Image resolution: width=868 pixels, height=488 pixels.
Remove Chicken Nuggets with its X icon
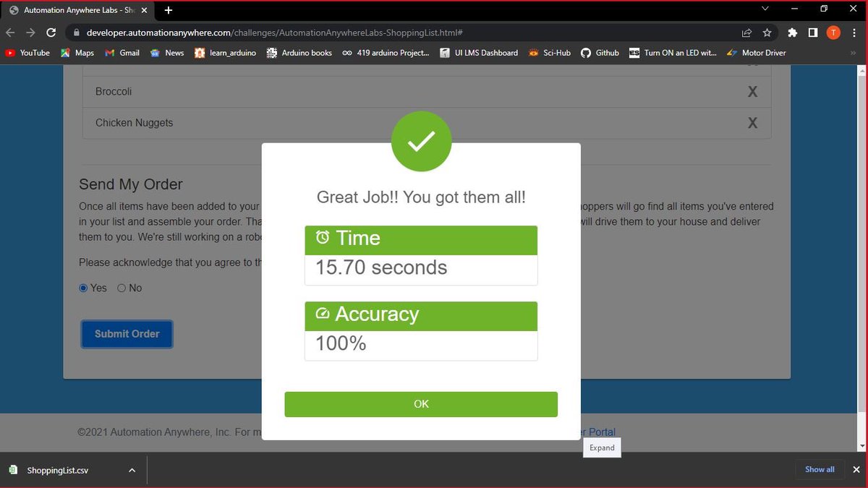point(752,123)
